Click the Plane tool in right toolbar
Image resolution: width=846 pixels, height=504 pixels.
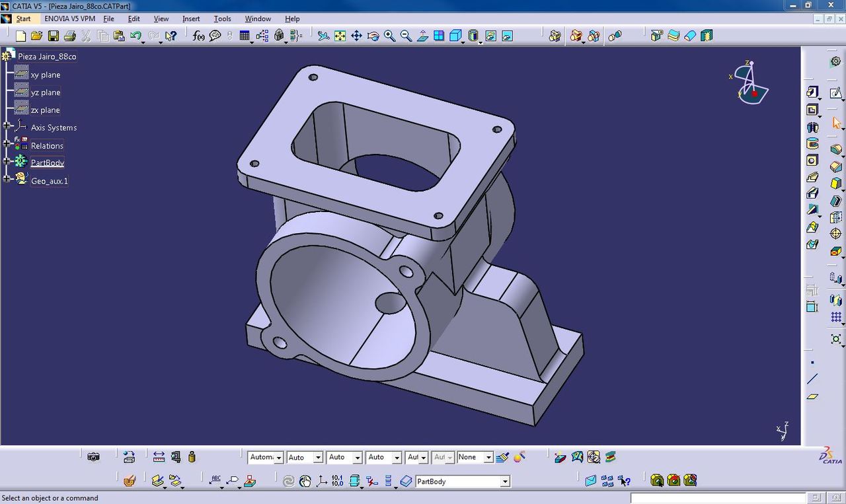(812, 396)
